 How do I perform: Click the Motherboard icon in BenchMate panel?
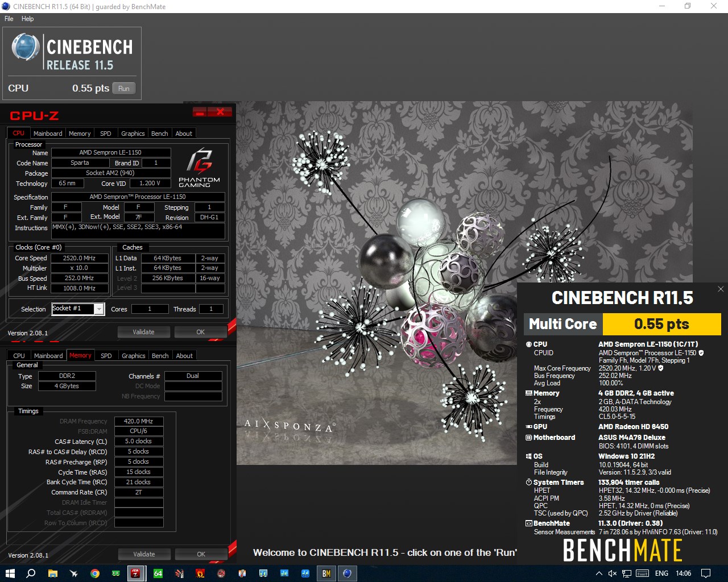tap(529, 438)
